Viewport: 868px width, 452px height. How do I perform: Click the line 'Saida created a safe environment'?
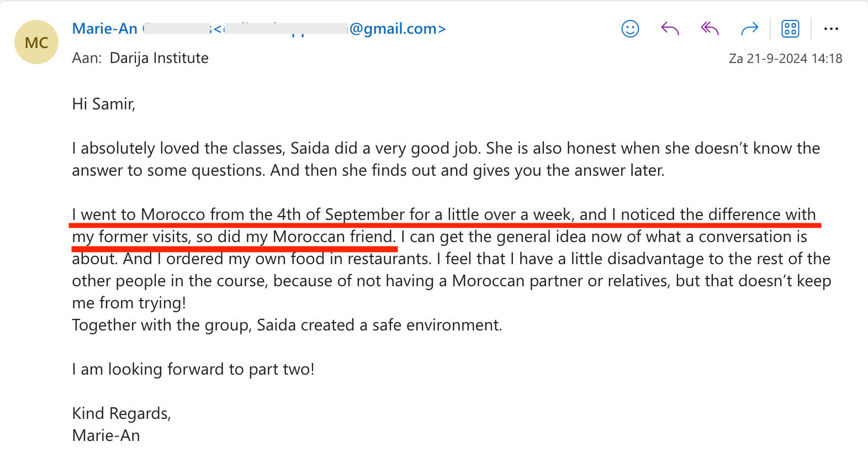coord(379,325)
